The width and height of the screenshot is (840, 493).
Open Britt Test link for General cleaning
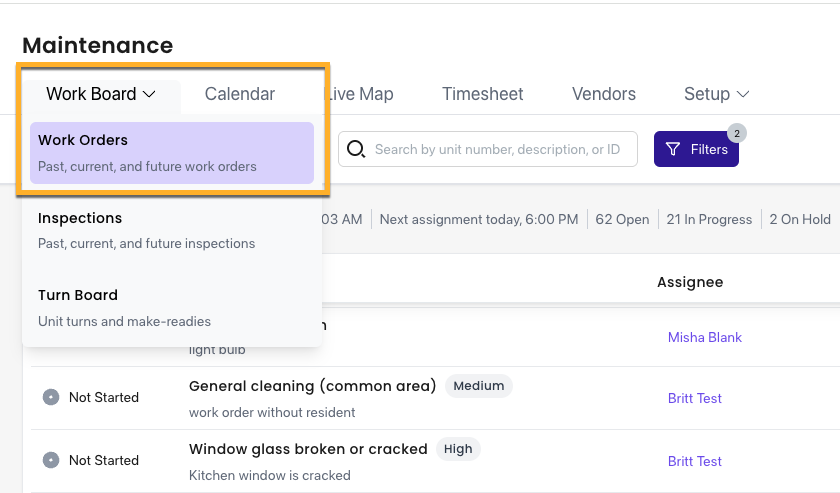pos(695,398)
